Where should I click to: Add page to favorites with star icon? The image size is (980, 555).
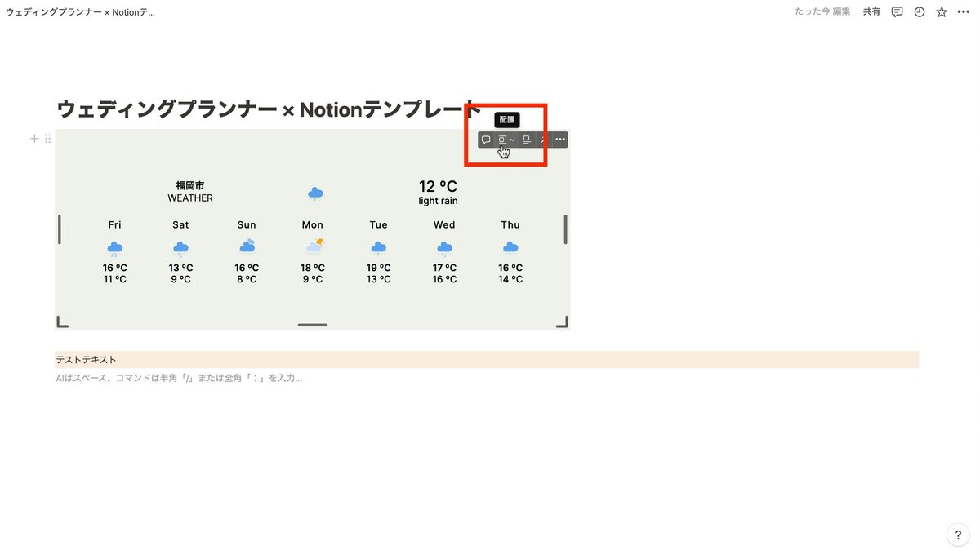pos(942,11)
